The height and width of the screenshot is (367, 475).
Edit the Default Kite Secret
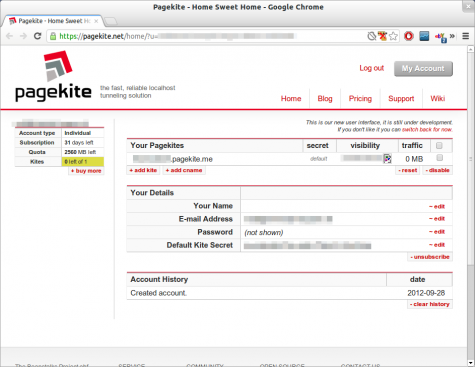[x=437, y=245]
